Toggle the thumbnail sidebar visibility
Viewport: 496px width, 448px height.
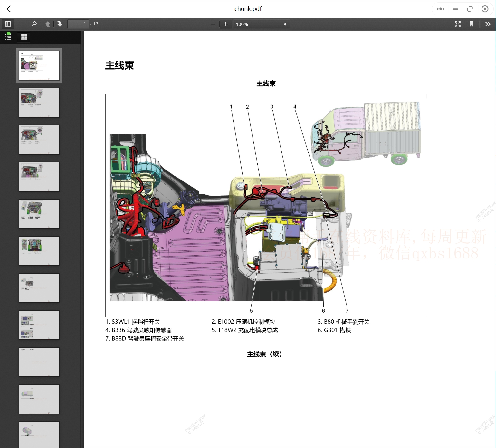[8, 24]
